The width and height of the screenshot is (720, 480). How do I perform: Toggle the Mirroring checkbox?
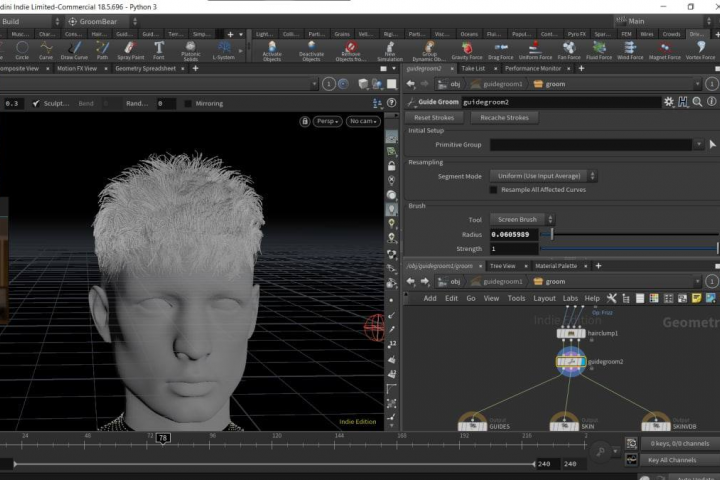(x=188, y=103)
